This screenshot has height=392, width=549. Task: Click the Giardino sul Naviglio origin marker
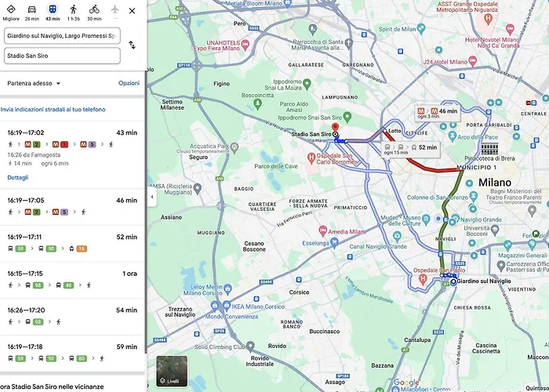(x=453, y=281)
